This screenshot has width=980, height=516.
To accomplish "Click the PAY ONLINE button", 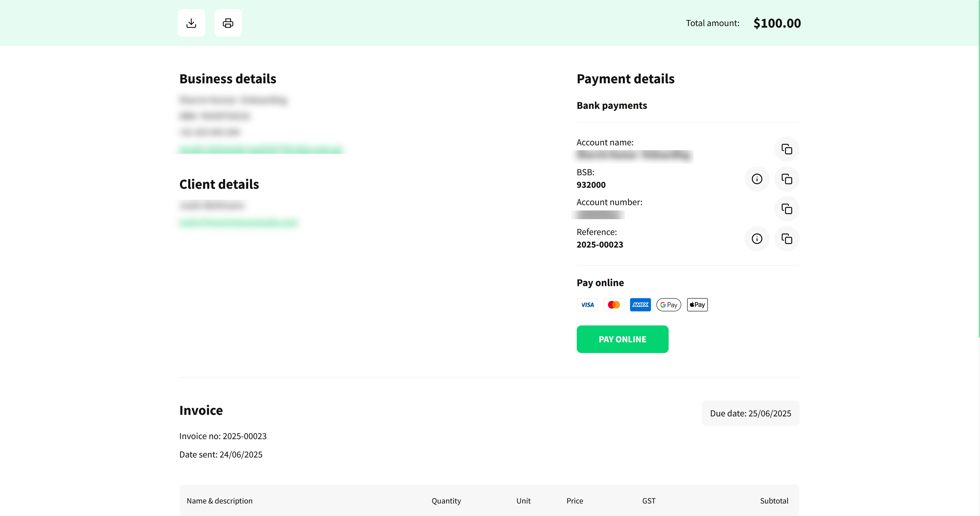I will (622, 339).
